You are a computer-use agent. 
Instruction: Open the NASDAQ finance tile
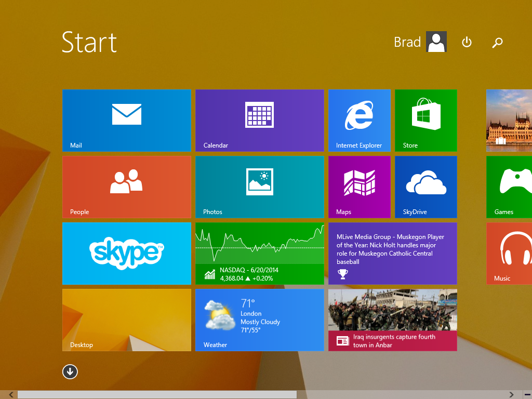coord(260,254)
